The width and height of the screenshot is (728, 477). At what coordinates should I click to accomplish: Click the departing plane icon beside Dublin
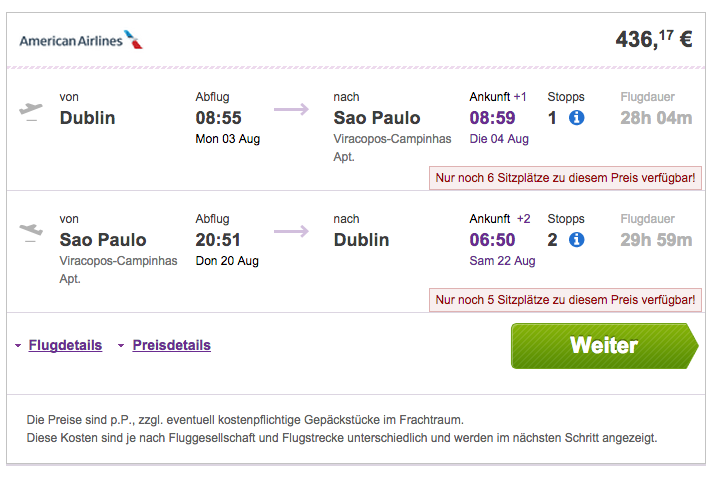(31, 111)
